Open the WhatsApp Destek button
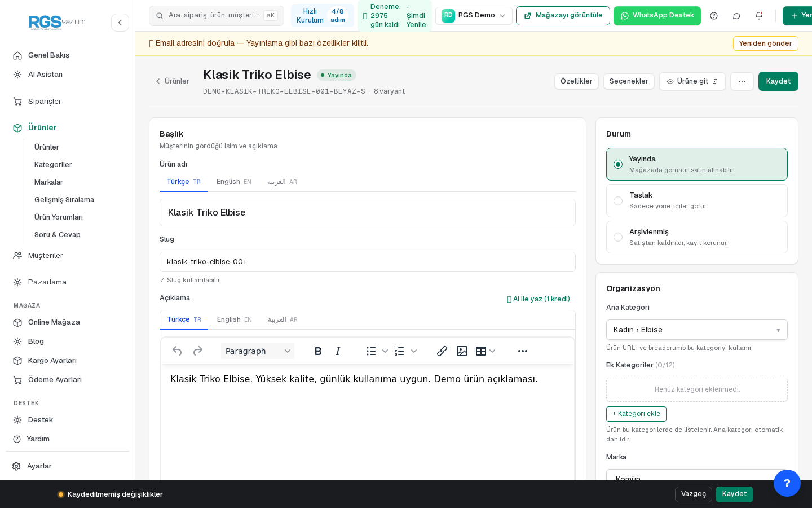This screenshot has height=508, width=812. [657, 16]
